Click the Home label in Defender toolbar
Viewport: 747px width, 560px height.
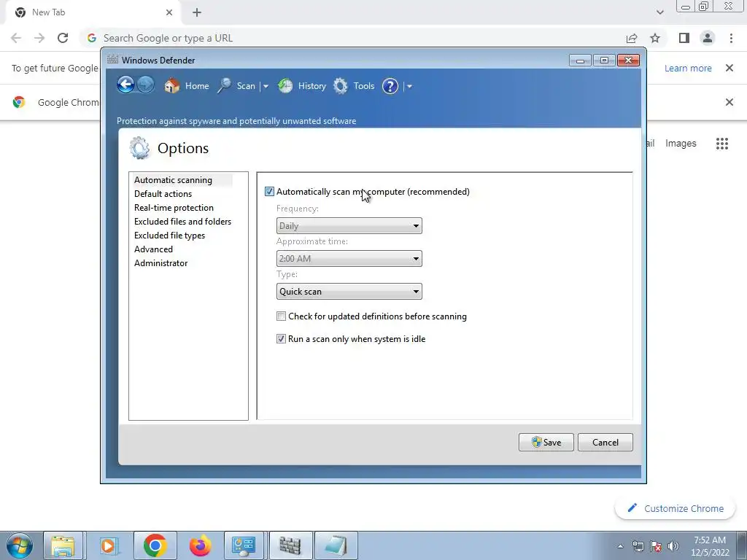(x=197, y=86)
